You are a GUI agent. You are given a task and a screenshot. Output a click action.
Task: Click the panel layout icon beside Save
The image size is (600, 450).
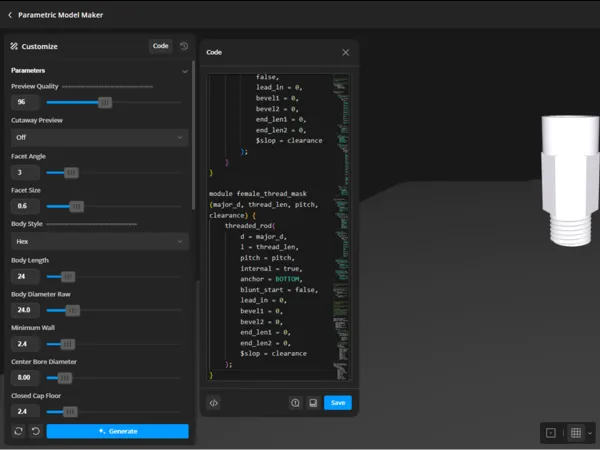(x=313, y=403)
